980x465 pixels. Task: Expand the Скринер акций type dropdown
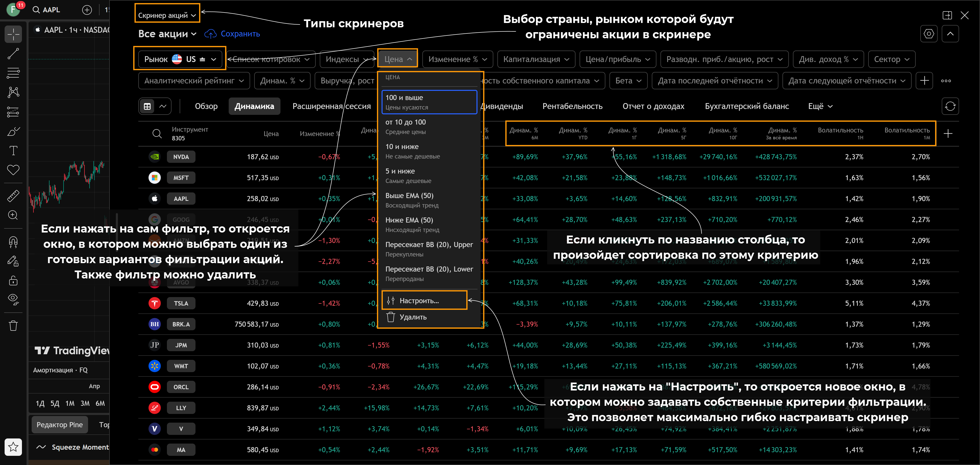click(x=167, y=15)
